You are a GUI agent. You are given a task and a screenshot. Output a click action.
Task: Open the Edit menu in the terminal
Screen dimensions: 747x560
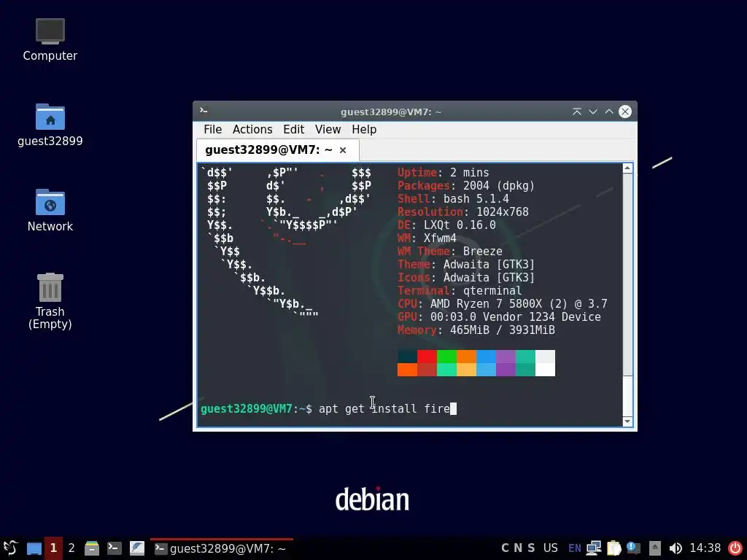tap(293, 130)
